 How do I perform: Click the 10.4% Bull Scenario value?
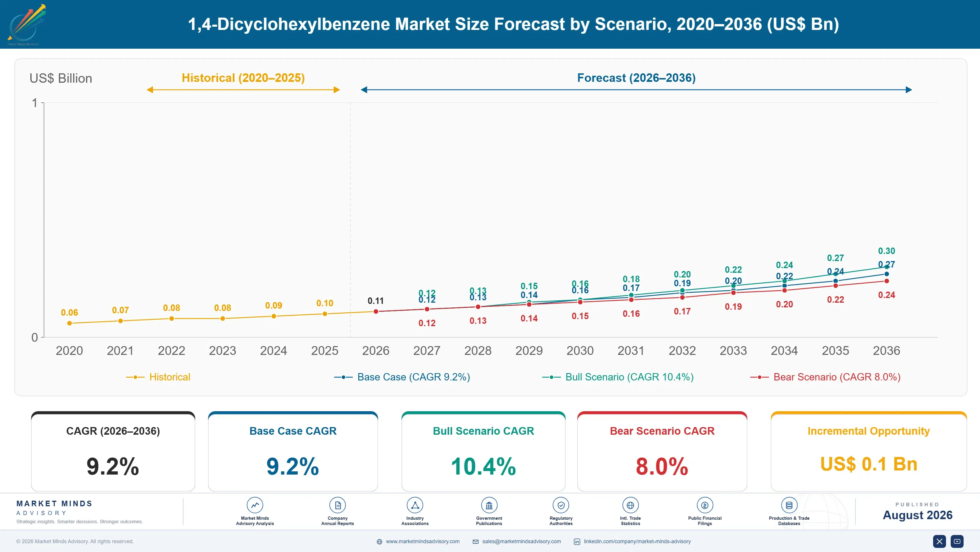483,466
